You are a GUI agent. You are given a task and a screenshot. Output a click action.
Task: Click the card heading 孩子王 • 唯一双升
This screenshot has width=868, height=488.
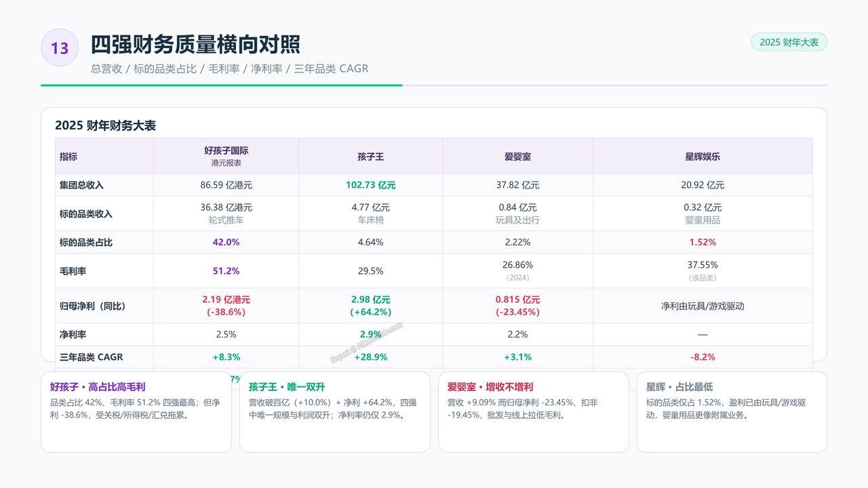[287, 387]
